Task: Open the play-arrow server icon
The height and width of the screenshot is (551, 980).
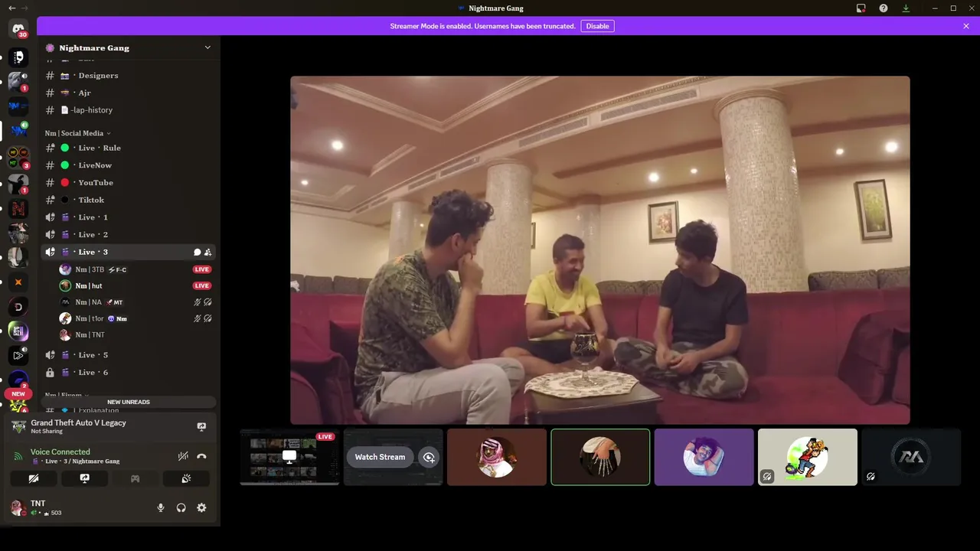Action: pyautogui.click(x=18, y=355)
